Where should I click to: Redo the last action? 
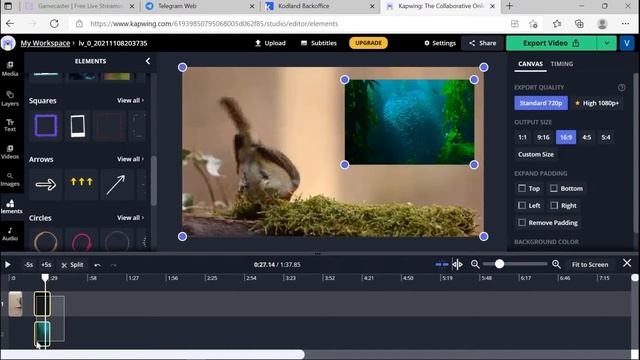click(113, 265)
